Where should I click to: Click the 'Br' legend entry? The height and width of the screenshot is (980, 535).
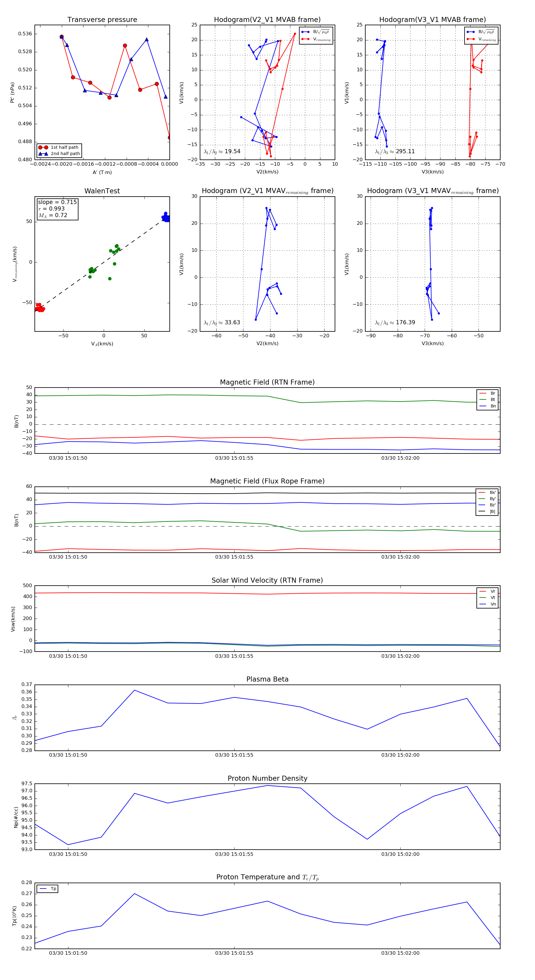487,393
